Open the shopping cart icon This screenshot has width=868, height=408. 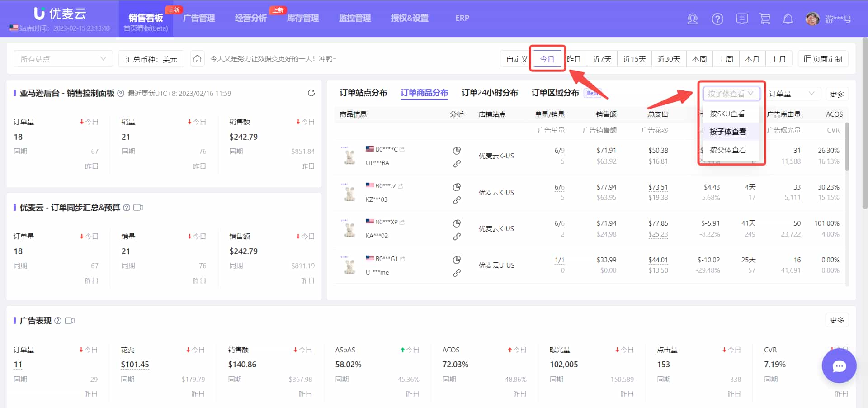pyautogui.click(x=765, y=19)
